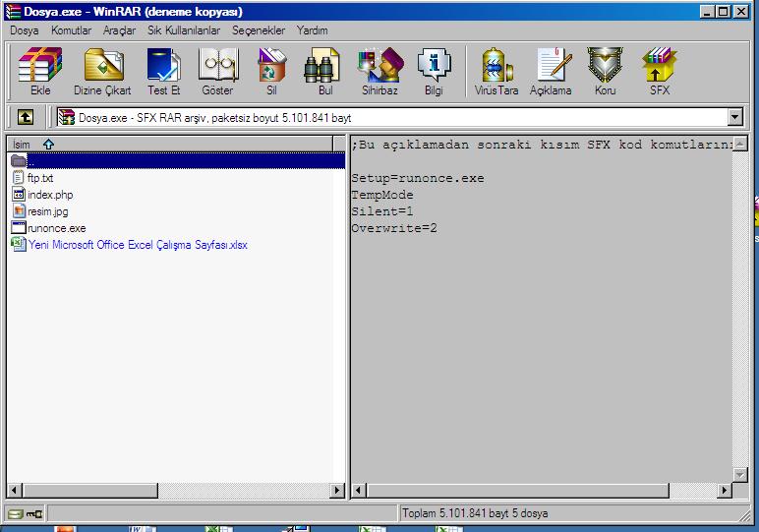This screenshot has height=532, width=759.
Task: Show archive Bilgi information
Action: tap(434, 71)
